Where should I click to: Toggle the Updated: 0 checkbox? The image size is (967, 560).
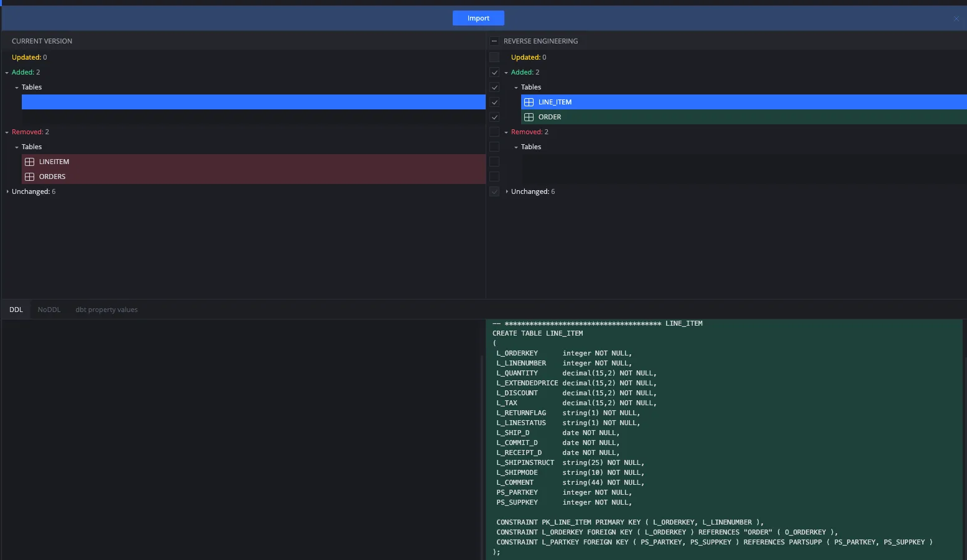coord(494,57)
